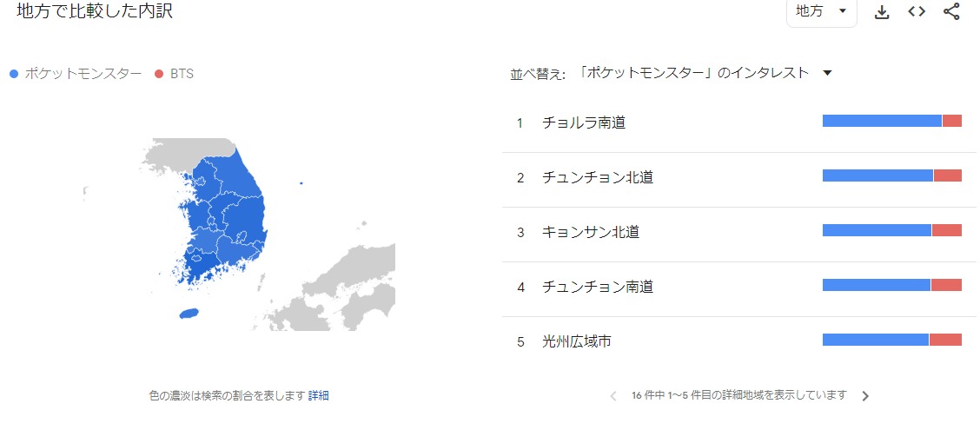This screenshot has width=980, height=430.
Task: Open the 地方 region type dropdown
Action: point(821,11)
